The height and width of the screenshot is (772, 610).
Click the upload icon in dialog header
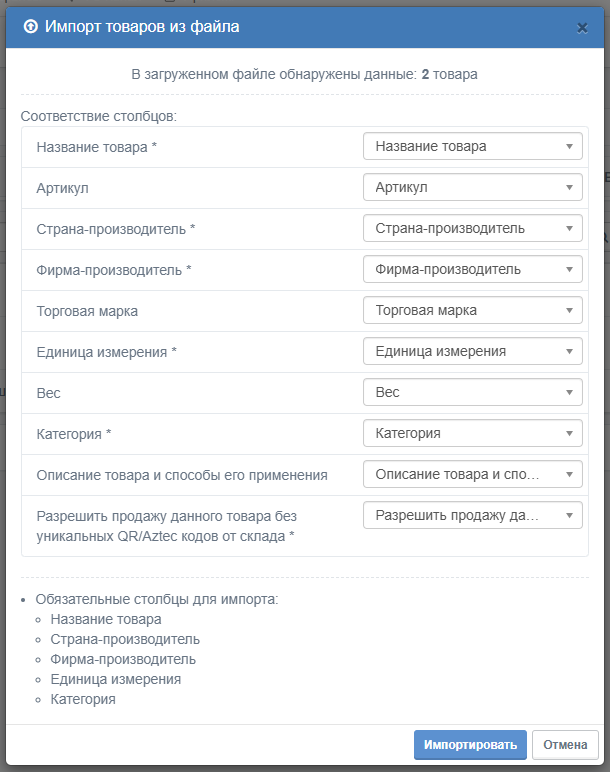pyautogui.click(x=31, y=27)
